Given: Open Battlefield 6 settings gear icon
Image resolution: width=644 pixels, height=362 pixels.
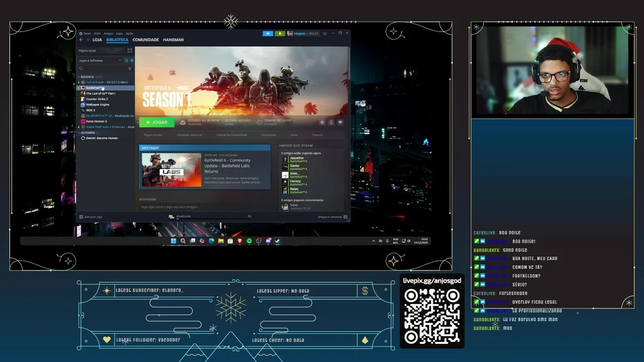Looking at the screenshot, I should [x=322, y=122].
